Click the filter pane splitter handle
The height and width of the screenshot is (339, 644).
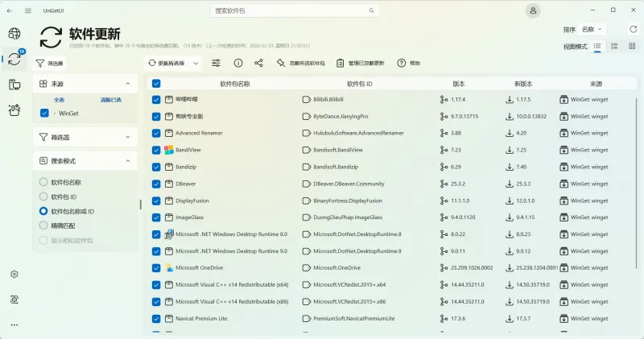pyautogui.click(x=140, y=205)
